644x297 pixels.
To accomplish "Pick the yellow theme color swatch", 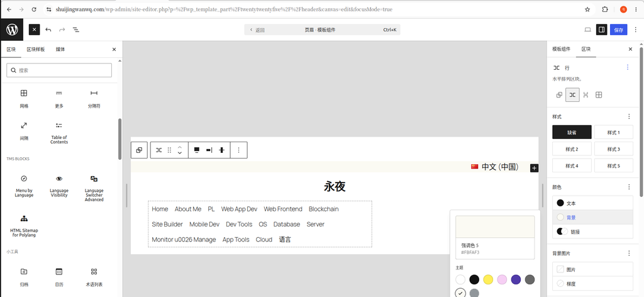I will click(x=488, y=280).
